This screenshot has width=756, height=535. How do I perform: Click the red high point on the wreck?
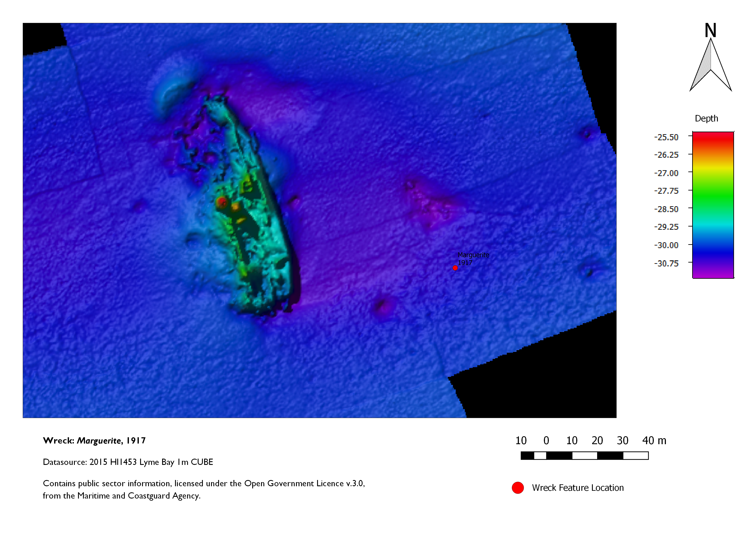tap(222, 202)
